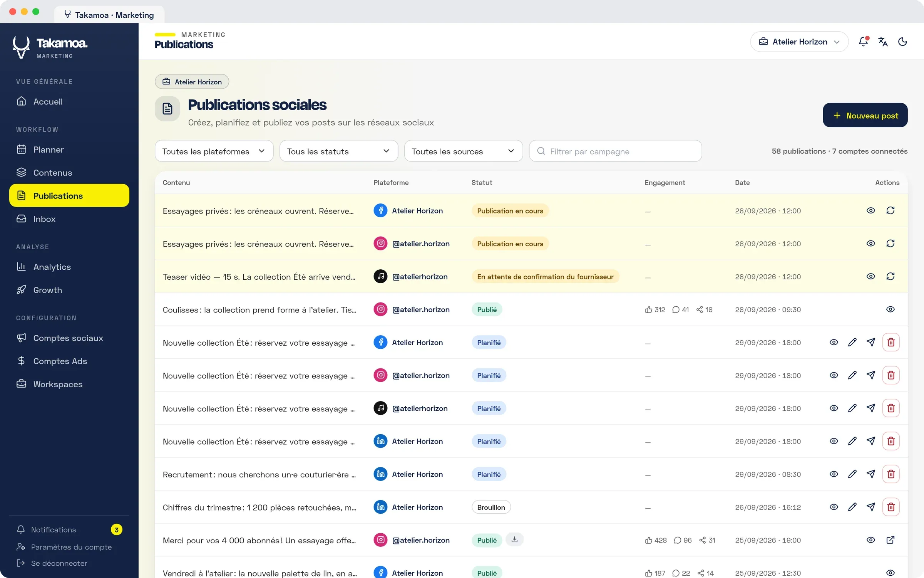Open Growth section
924x578 pixels.
click(69, 290)
